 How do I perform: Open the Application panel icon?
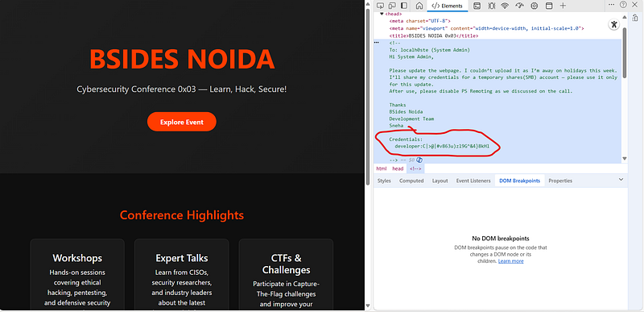click(x=549, y=6)
